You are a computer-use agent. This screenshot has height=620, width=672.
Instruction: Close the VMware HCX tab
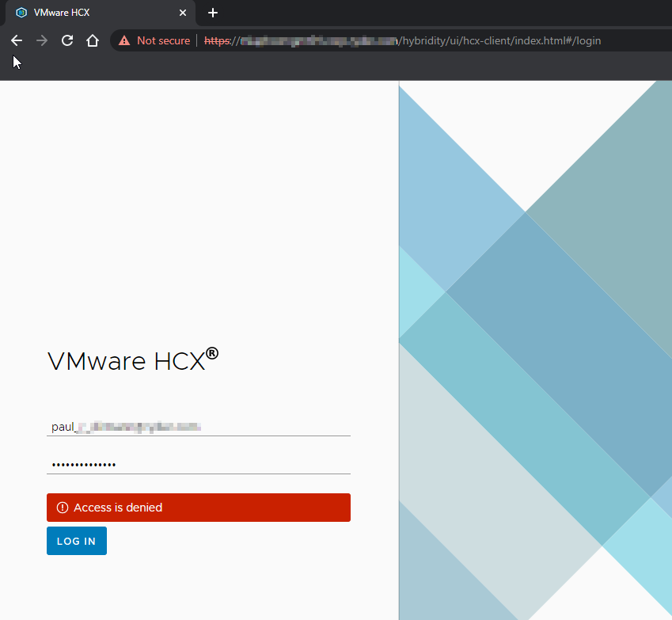(183, 13)
